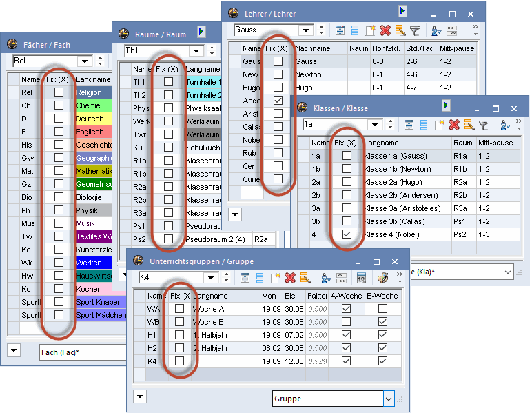Open the Gauss dropdown in Lehrer window
The height and width of the screenshot is (413, 532).
306,30
